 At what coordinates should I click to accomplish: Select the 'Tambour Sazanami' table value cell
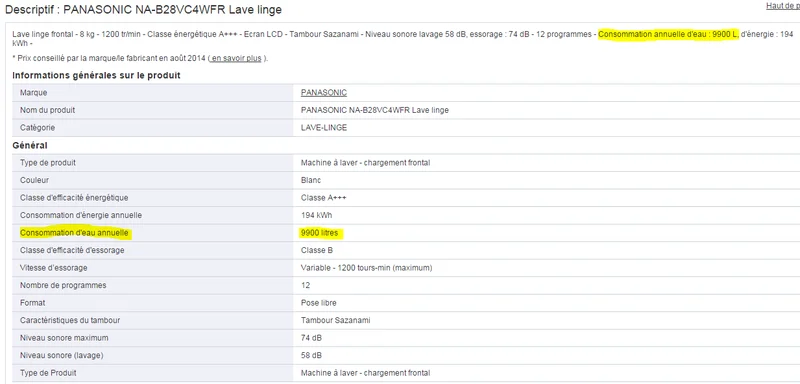tap(547, 320)
